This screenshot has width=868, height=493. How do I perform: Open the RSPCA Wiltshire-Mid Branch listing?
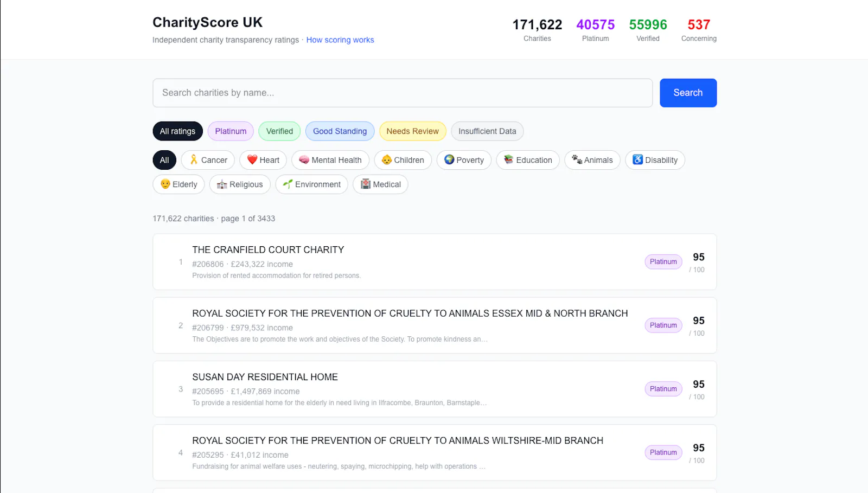coord(435,452)
